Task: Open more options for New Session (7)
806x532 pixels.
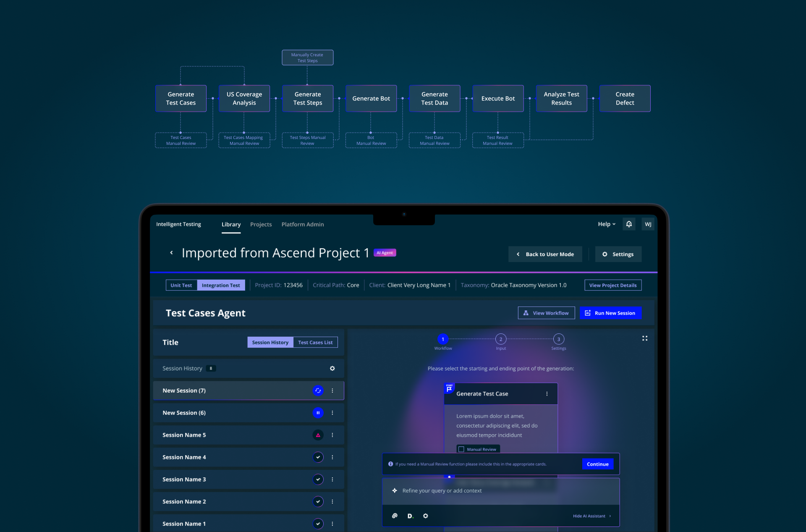Action: pyautogui.click(x=332, y=390)
